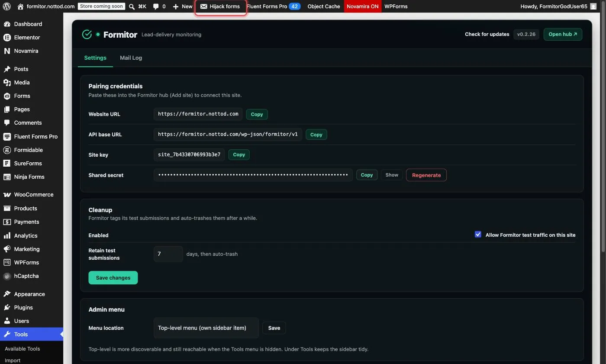Click the Users person icon
Image resolution: width=606 pixels, height=364 pixels.
pyautogui.click(x=7, y=321)
